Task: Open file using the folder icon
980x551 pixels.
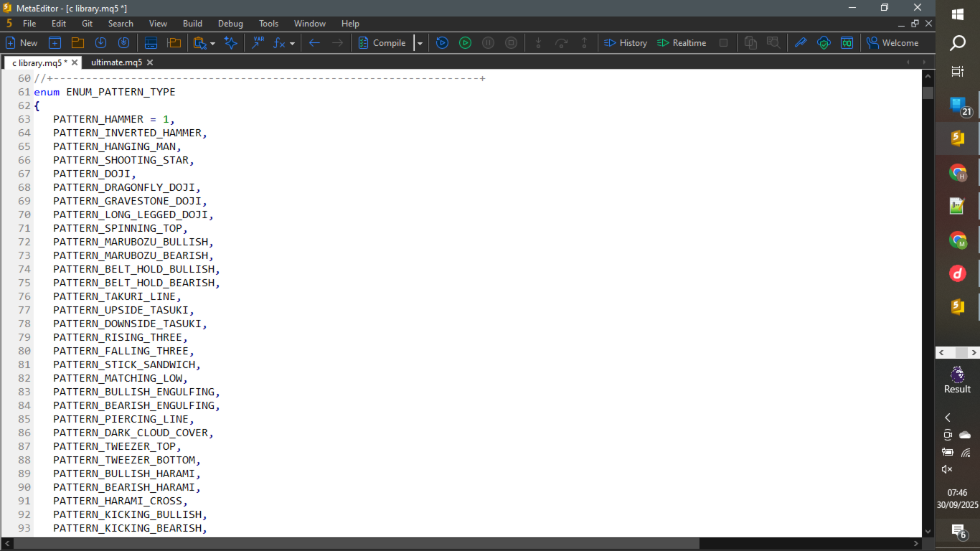Action: coord(77,43)
